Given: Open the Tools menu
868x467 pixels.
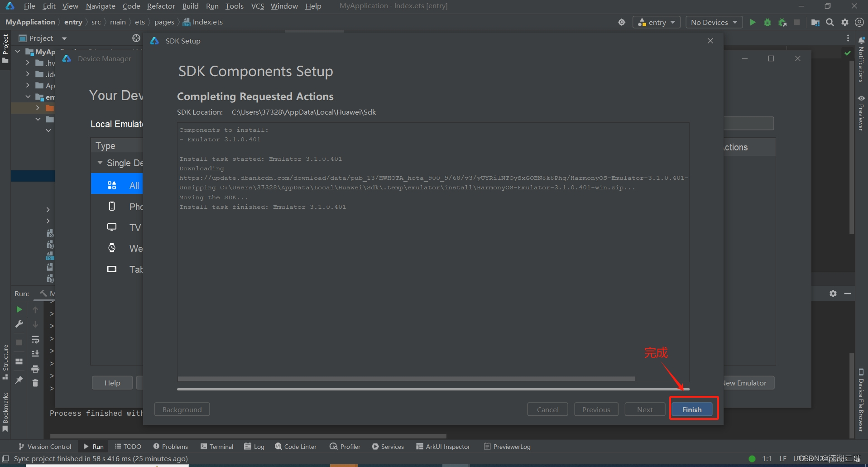Looking at the screenshot, I should (x=234, y=6).
